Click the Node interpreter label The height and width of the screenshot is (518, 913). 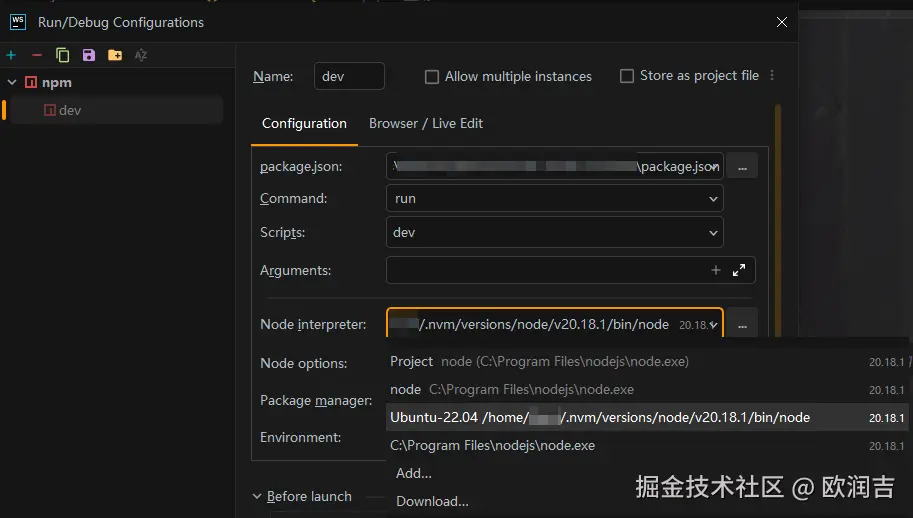[313, 324]
